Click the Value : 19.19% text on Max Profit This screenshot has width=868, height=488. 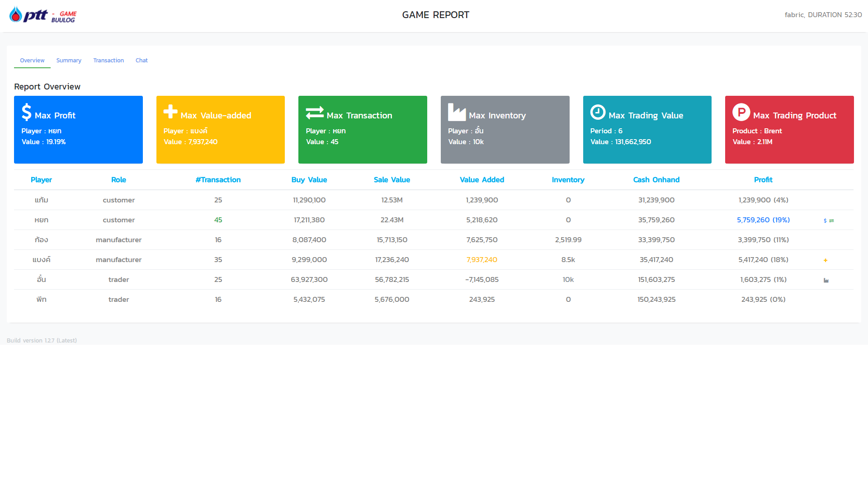(43, 142)
